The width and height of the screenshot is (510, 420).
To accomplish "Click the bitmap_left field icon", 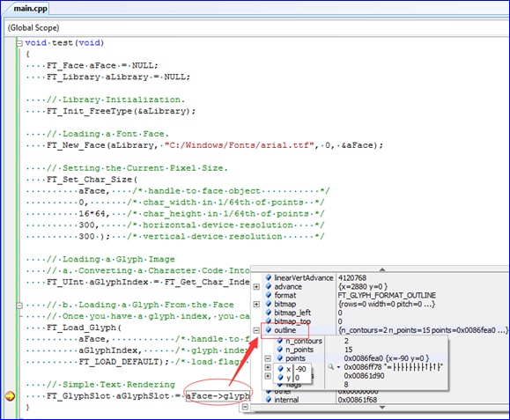I will [269, 313].
